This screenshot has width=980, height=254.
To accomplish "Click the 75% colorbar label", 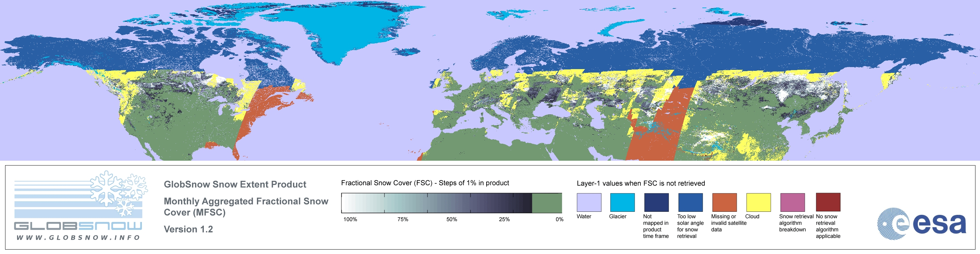I will point(403,219).
